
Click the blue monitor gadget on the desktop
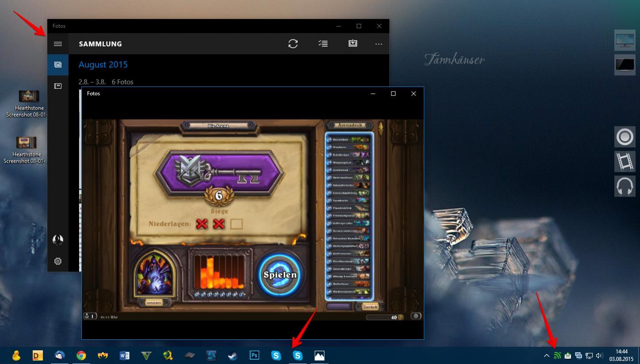pos(625,40)
